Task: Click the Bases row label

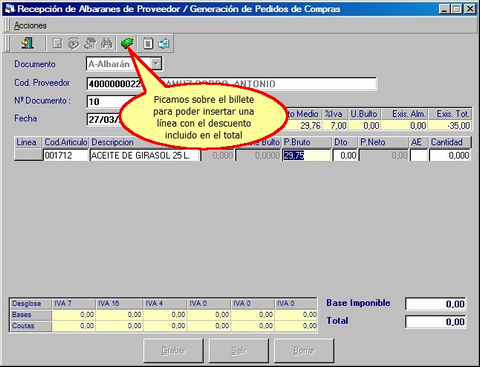Action: pos(31,315)
